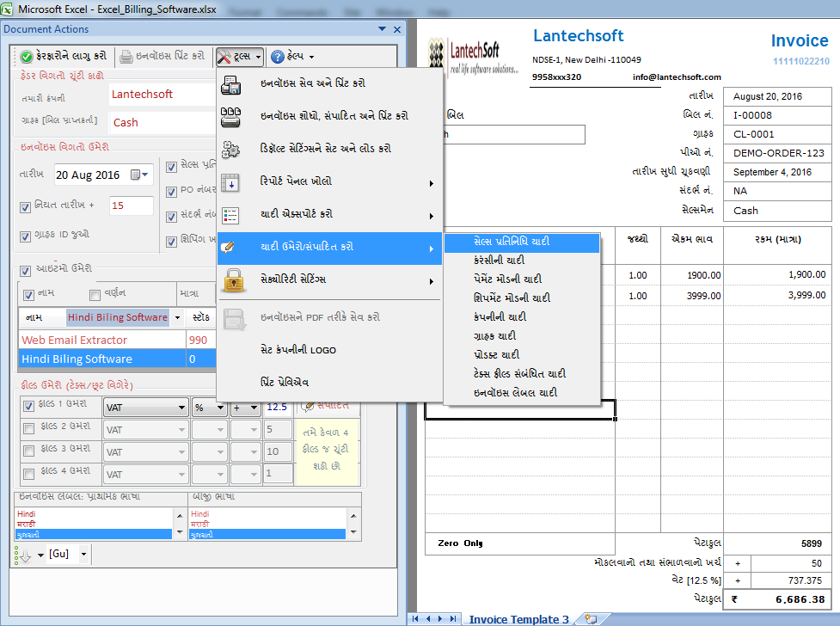Click default settings gears icon
Viewport: 840px width, 626px height.
(231, 150)
